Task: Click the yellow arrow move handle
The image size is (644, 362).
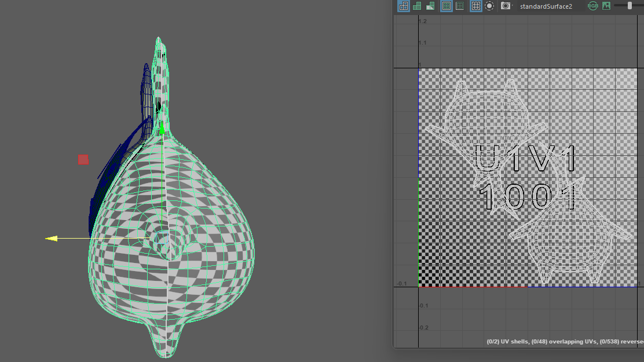Action: coord(52,239)
